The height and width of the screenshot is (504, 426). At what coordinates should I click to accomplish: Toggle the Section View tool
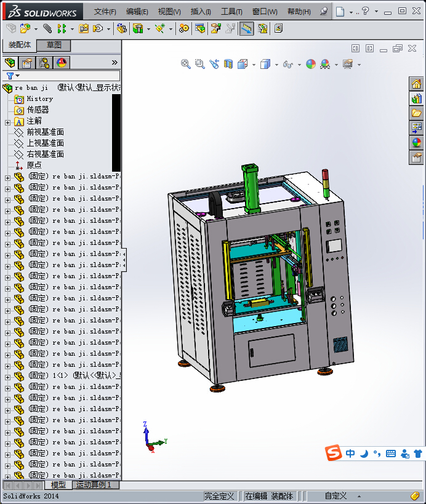coord(228,64)
